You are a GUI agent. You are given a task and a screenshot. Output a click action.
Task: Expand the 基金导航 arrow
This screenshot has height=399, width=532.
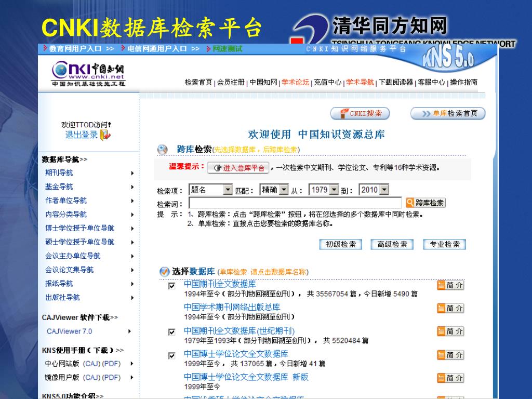132,187
